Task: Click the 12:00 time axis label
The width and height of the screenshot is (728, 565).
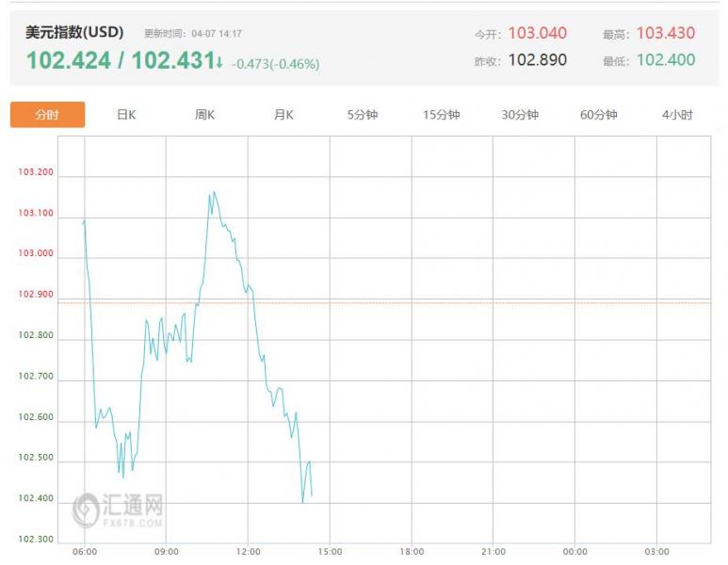Action: click(248, 552)
